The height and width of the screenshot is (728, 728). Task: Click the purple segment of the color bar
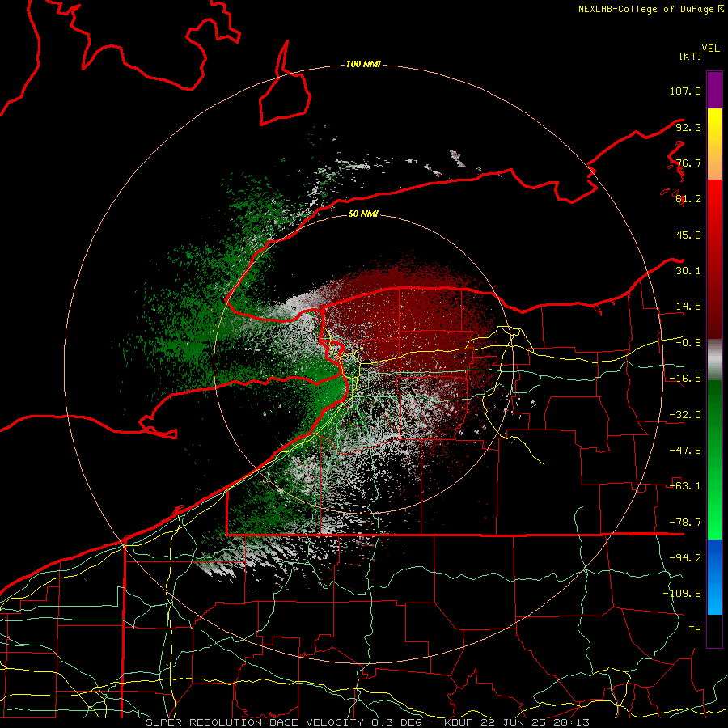coord(714,91)
